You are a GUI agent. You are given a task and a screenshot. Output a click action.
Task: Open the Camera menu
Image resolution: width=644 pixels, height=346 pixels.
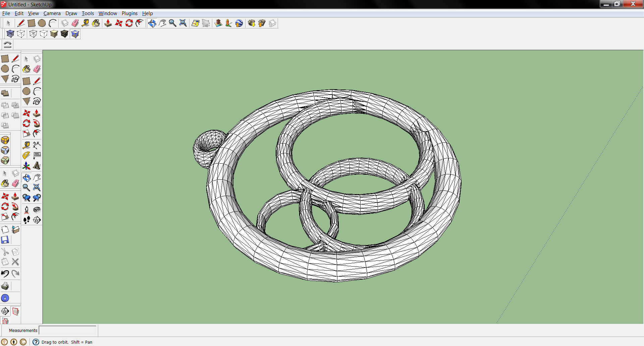pos(52,13)
